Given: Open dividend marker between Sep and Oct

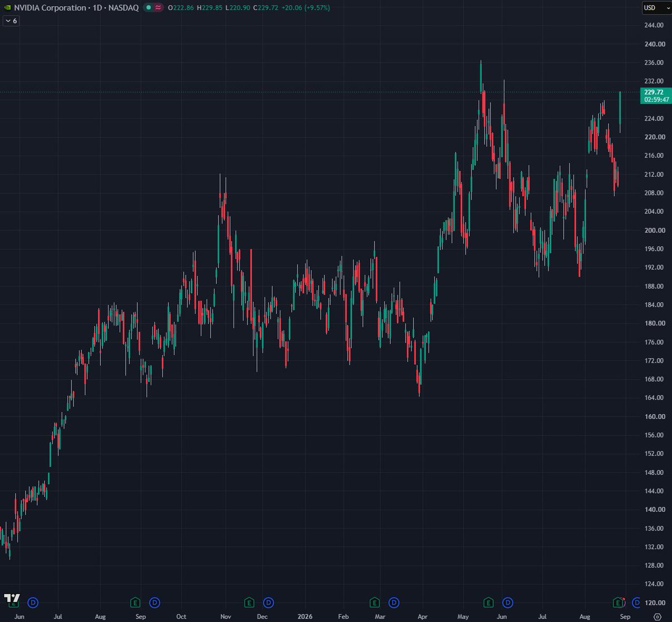Looking at the screenshot, I should point(155,602).
